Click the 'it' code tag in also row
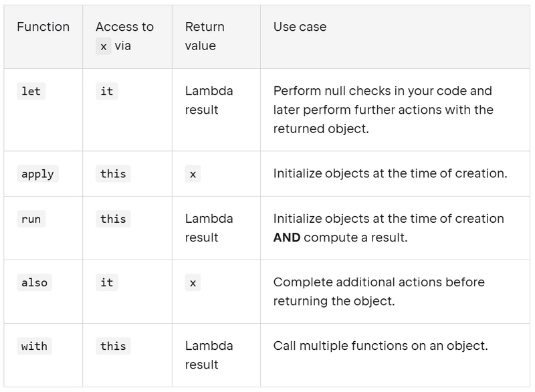The width and height of the screenshot is (535, 392). (x=107, y=282)
